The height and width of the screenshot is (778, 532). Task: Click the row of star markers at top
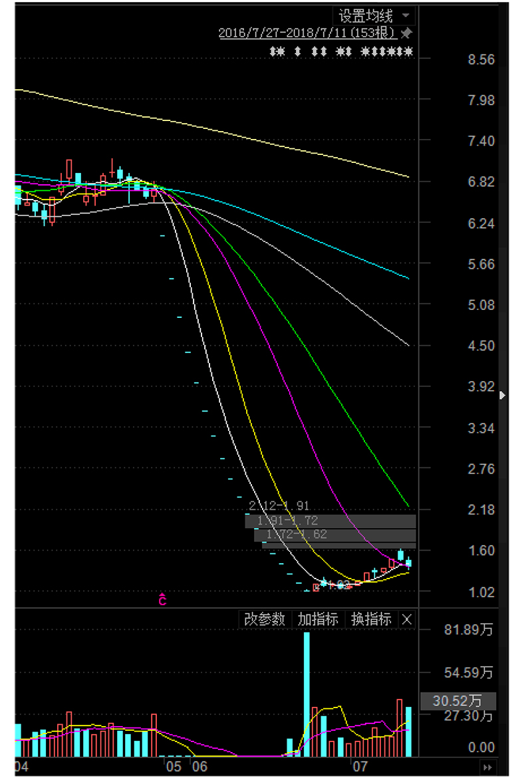click(341, 51)
